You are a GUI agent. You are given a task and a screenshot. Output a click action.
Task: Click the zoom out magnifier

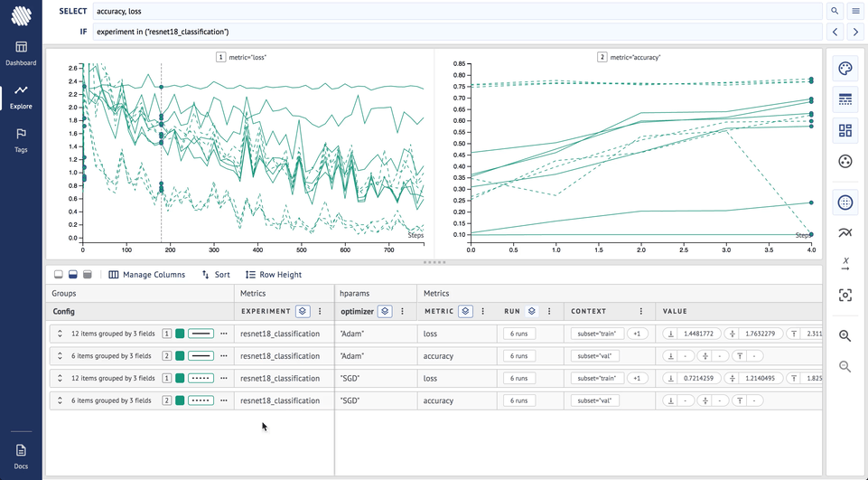[x=845, y=366]
